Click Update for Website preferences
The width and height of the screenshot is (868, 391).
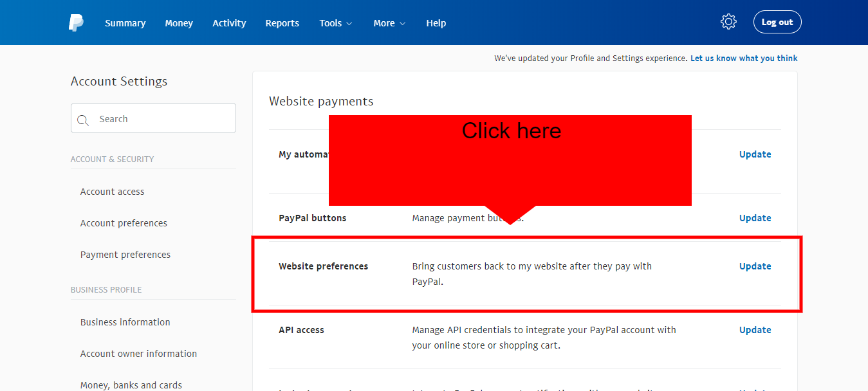click(x=755, y=266)
